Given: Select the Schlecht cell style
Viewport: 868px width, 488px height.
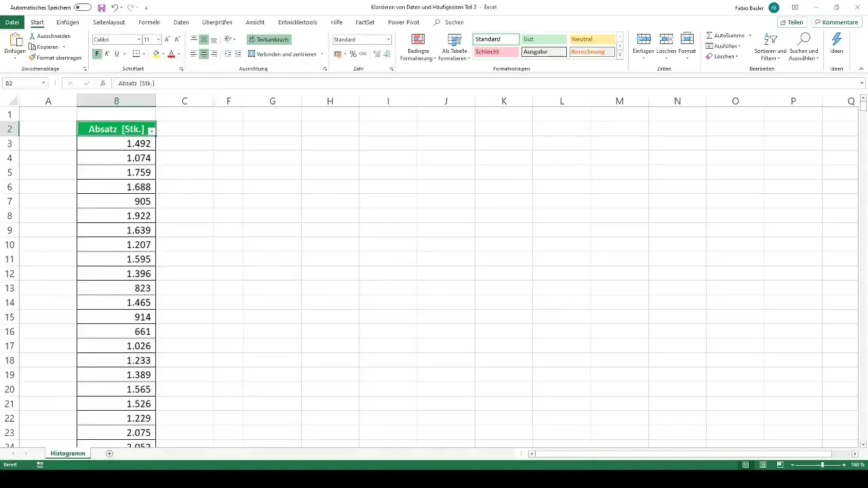Looking at the screenshot, I should 496,52.
